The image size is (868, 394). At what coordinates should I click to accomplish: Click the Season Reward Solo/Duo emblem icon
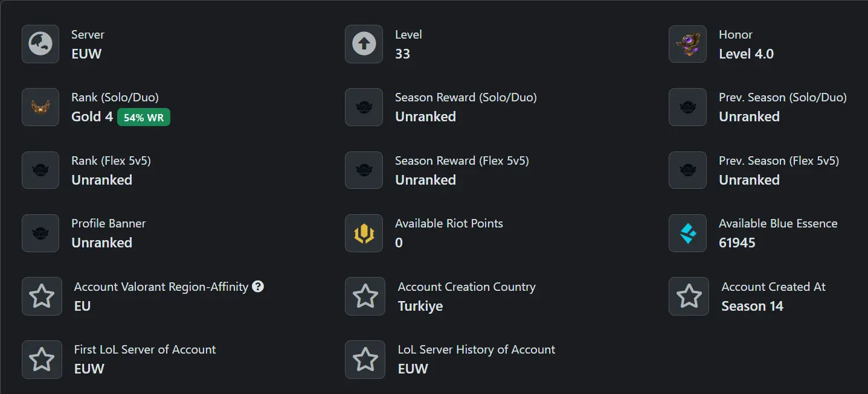364,107
